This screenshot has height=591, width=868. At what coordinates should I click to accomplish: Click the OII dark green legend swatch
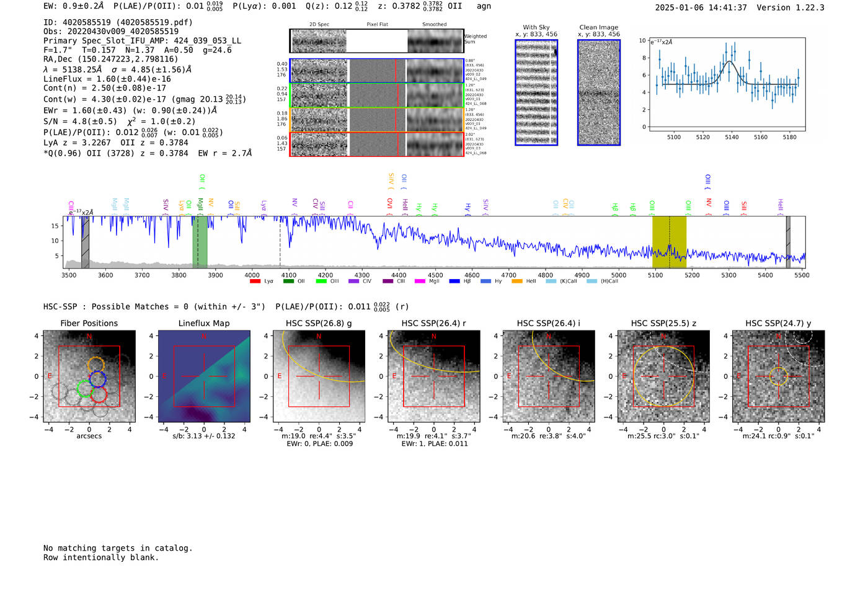coord(288,282)
